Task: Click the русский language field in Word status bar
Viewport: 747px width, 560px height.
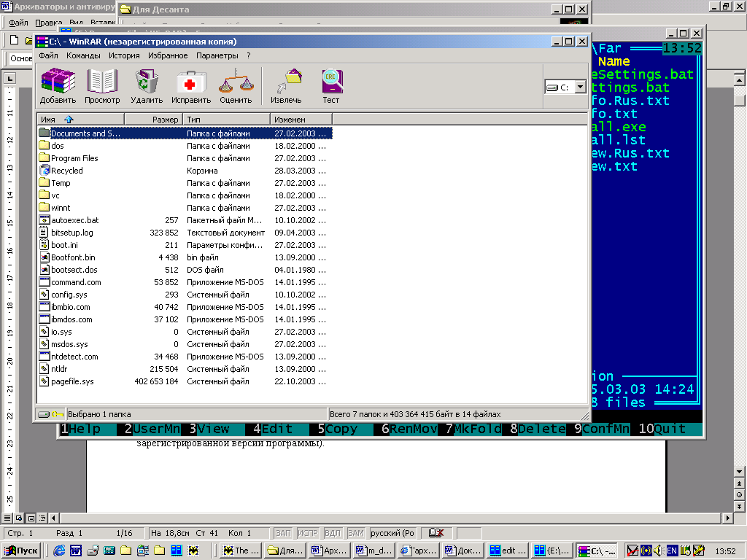Action: click(x=392, y=533)
